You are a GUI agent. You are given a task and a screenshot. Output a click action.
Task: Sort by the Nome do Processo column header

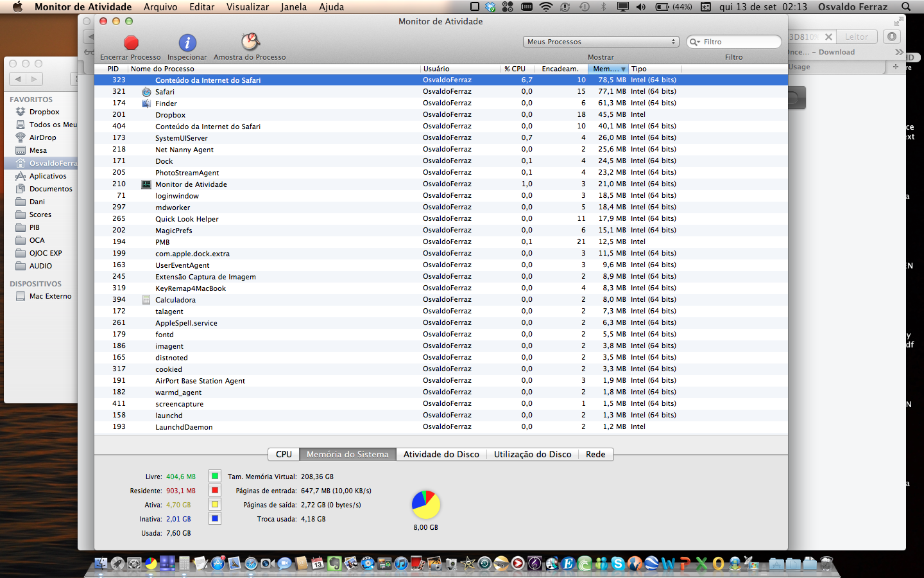tap(274, 69)
